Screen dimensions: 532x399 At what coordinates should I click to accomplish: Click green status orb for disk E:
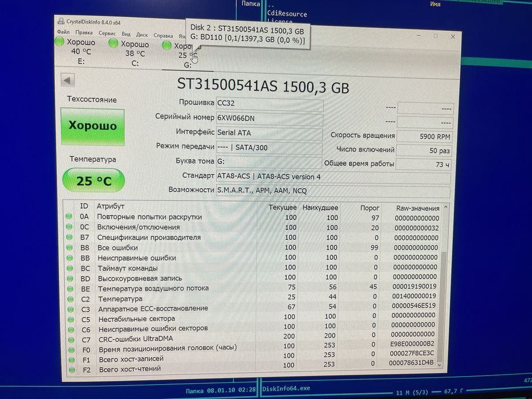click(x=59, y=42)
